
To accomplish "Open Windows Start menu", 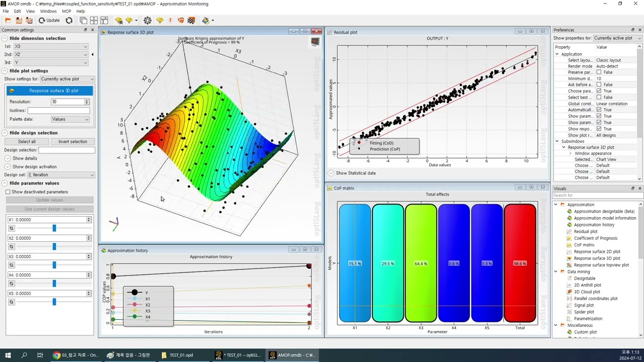I will (8, 355).
